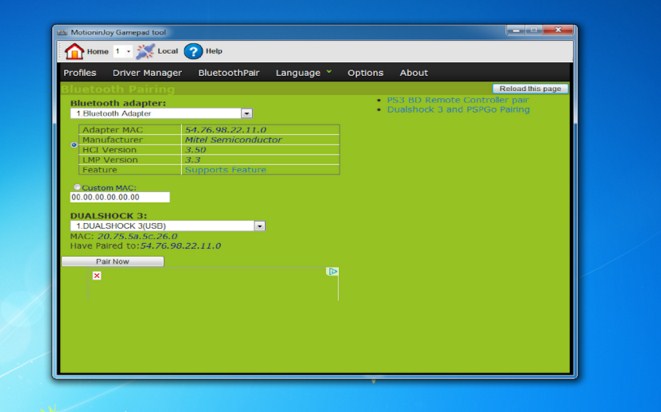The width and height of the screenshot is (661, 412).
Task: Open the Dualshock 3 and PSPGo Pairing link
Action: (x=458, y=109)
